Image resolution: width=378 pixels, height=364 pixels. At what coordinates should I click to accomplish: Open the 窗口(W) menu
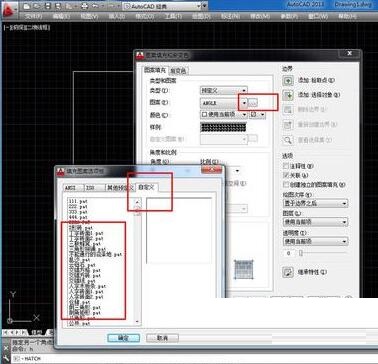[318, 16]
